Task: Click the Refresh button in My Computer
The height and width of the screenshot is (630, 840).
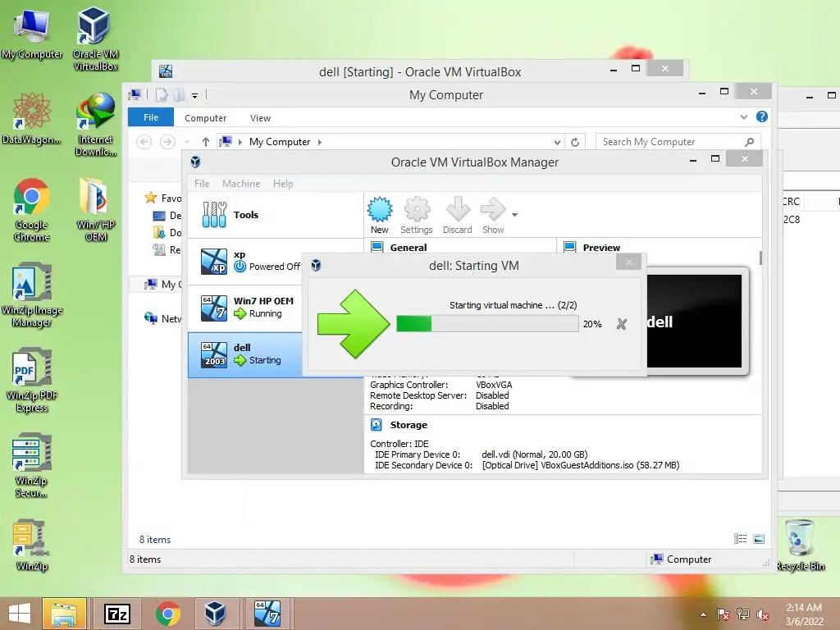Action: click(575, 143)
